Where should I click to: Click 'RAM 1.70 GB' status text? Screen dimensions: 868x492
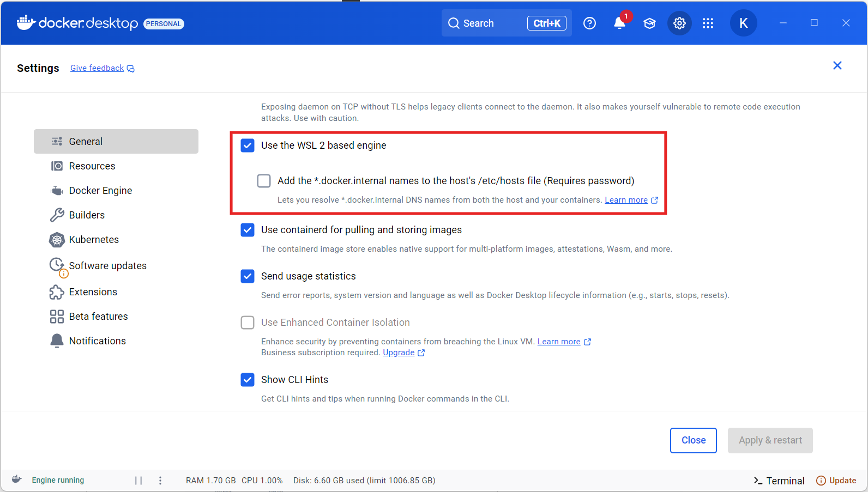(210, 481)
